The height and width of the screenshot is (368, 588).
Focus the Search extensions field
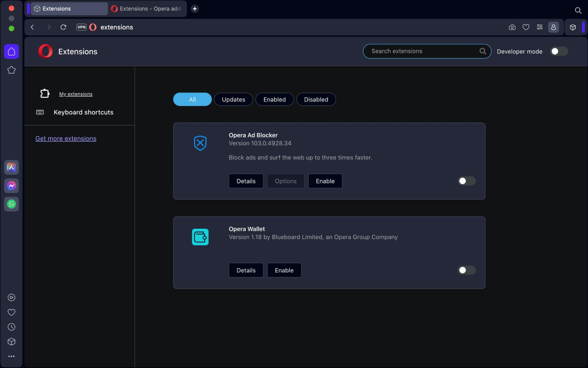coord(427,51)
